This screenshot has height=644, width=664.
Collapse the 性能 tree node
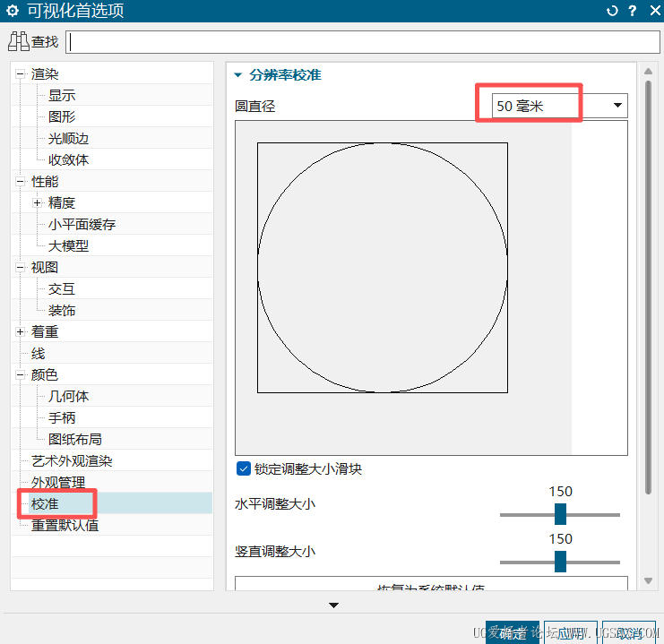tap(20, 182)
